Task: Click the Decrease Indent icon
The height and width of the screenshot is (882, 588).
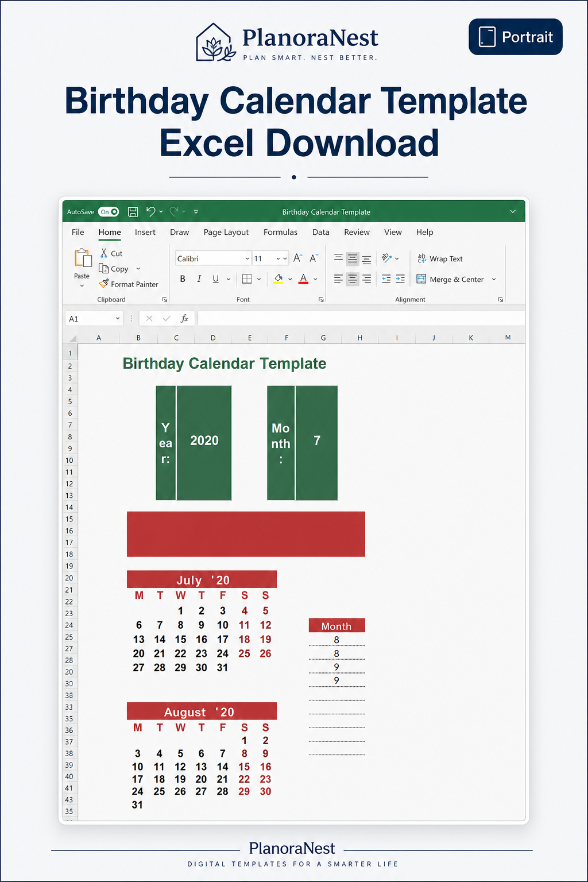Action: pyautogui.click(x=386, y=279)
